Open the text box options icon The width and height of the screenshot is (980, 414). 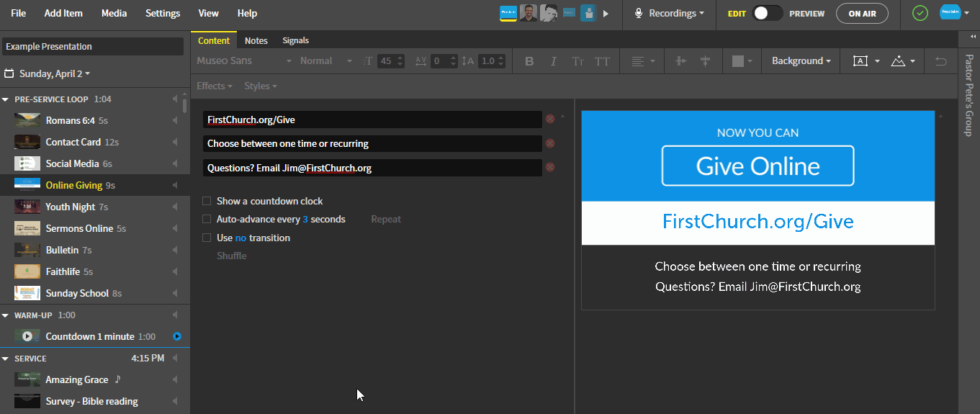(x=860, y=61)
